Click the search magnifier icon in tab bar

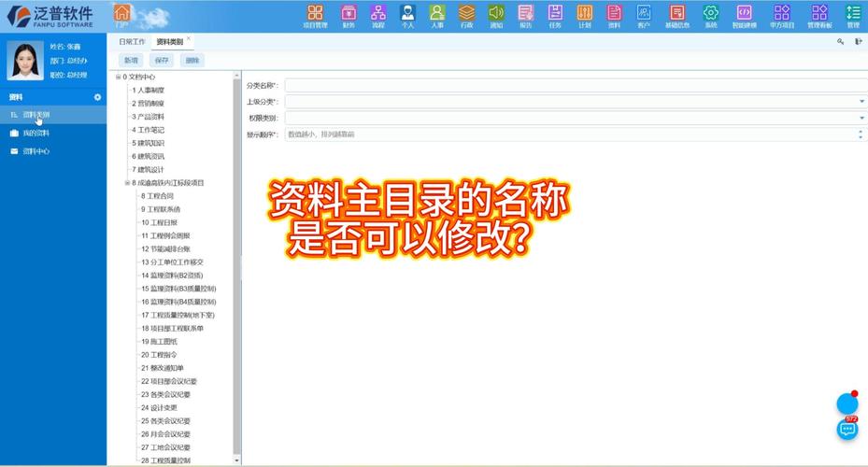840,41
